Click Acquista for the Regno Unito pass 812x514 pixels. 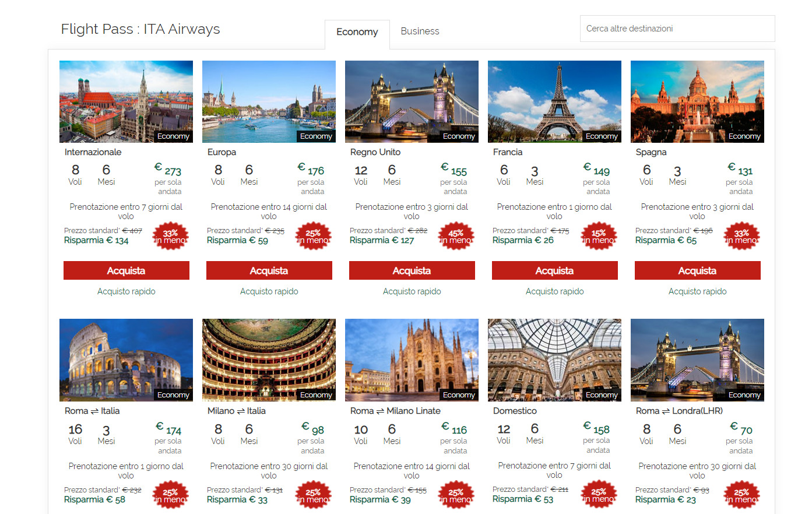click(x=412, y=270)
